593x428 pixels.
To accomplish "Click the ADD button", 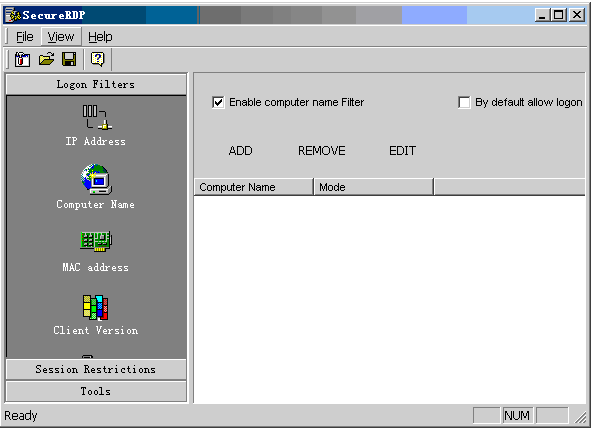I will [240, 151].
